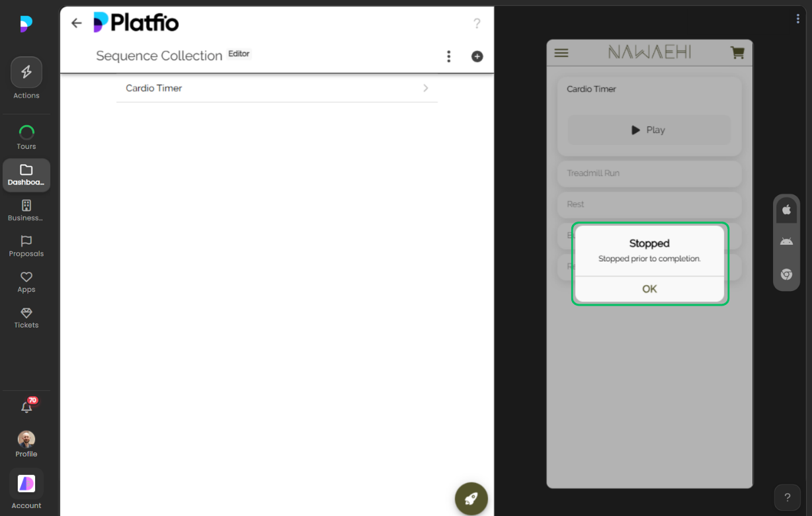The width and height of the screenshot is (812, 516).
Task: Open the Apps heart icon
Action: pyautogui.click(x=26, y=277)
